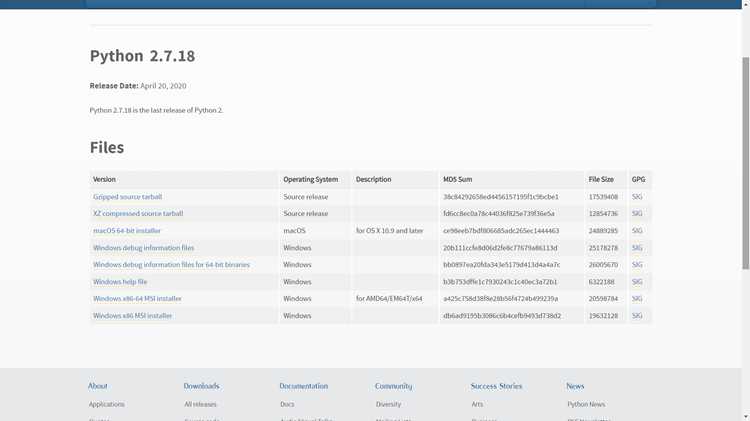
Task: Click file size 12854736
Action: click(x=603, y=213)
